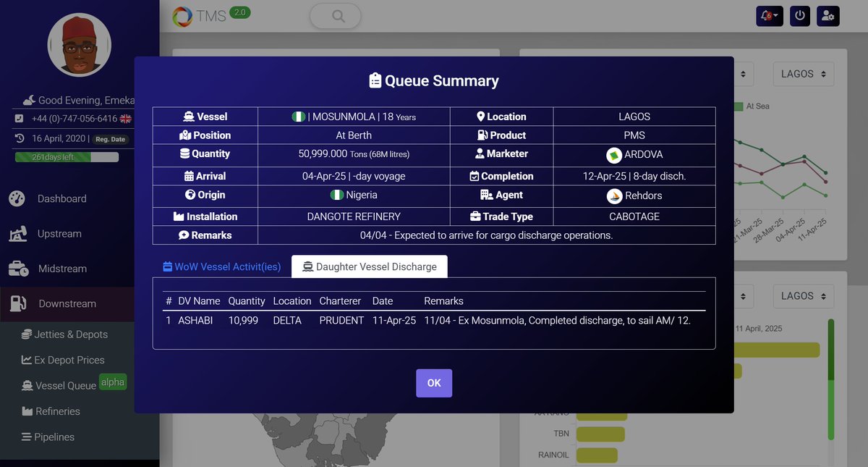Click the Completion calendar-check icon
This screenshot has width=868, height=467.
pos(475,176)
